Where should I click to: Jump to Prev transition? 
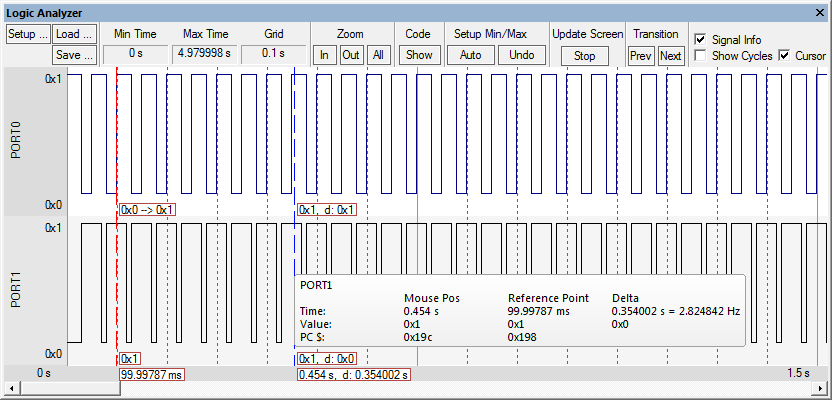pos(641,56)
